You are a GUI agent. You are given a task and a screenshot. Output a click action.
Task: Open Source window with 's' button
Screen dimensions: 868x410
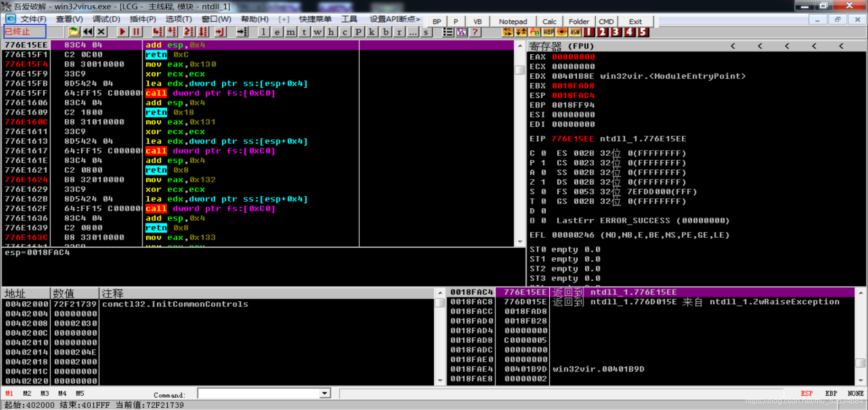pyautogui.click(x=426, y=32)
